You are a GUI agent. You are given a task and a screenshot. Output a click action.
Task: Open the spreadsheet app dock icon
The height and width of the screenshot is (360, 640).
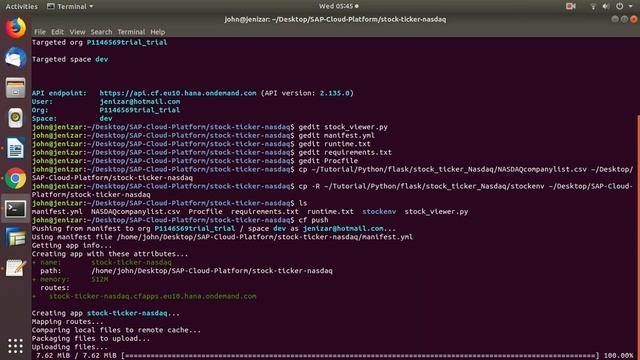(x=16, y=238)
